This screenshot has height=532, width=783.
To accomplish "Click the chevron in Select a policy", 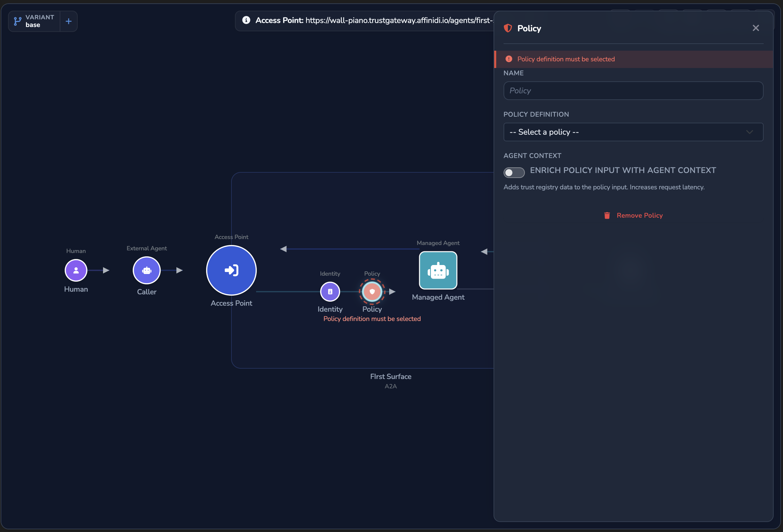I will point(749,132).
